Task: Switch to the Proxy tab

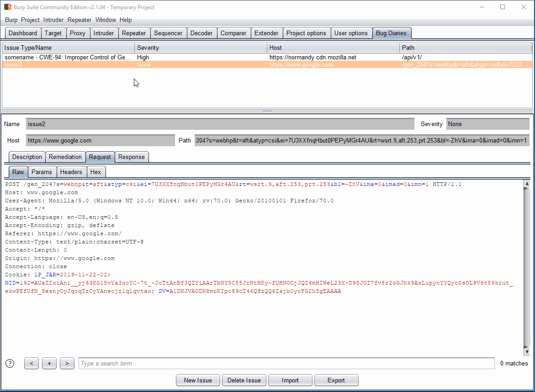Action: [x=78, y=33]
